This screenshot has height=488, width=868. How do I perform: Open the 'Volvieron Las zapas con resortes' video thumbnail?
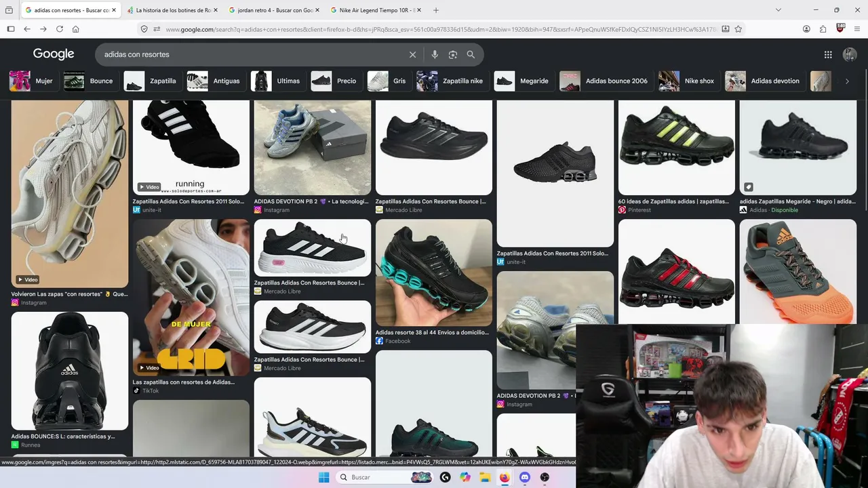click(x=70, y=194)
